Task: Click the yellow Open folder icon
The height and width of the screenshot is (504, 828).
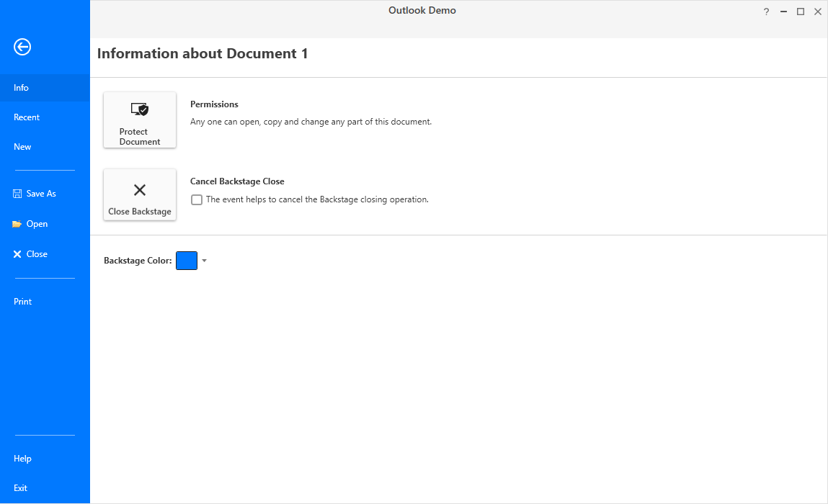Action: click(17, 223)
